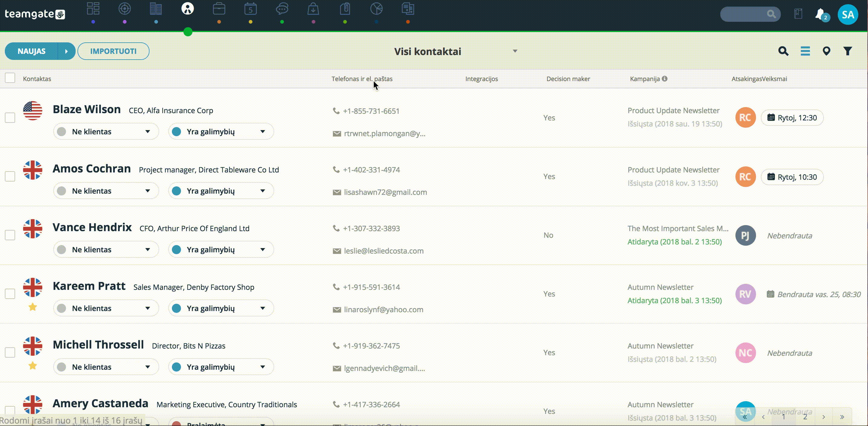Click the Kampanija info icon
This screenshot has width=868, height=426.
(x=665, y=78)
